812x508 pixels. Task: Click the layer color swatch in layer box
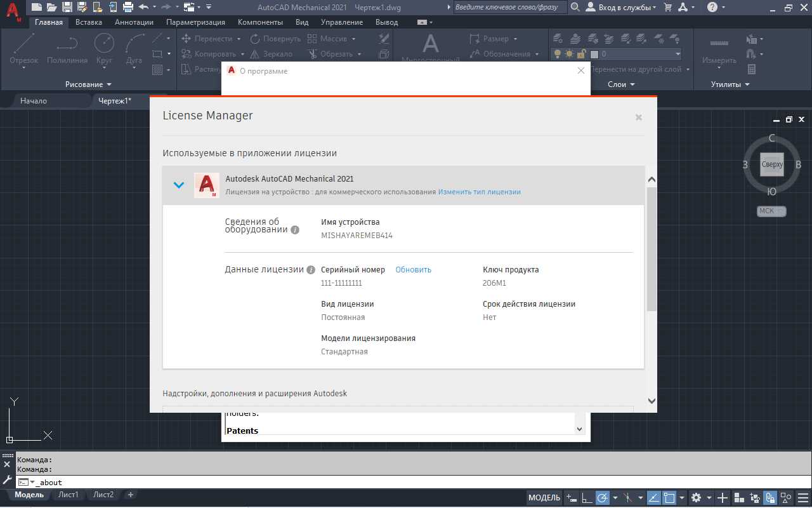pyautogui.click(x=595, y=54)
